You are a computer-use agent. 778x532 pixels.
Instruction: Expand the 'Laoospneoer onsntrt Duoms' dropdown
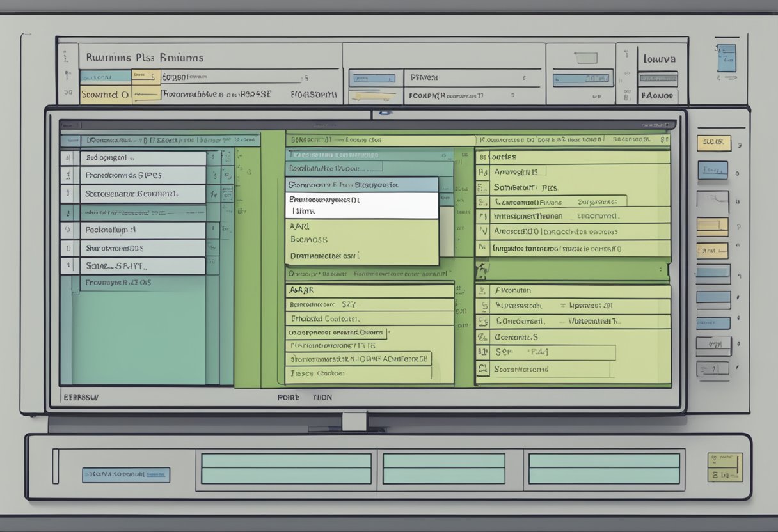[x=336, y=332]
